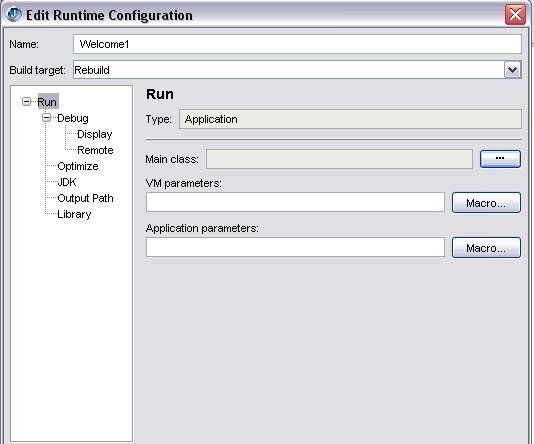Click the JBuilder icon in the title bar

[14, 15]
